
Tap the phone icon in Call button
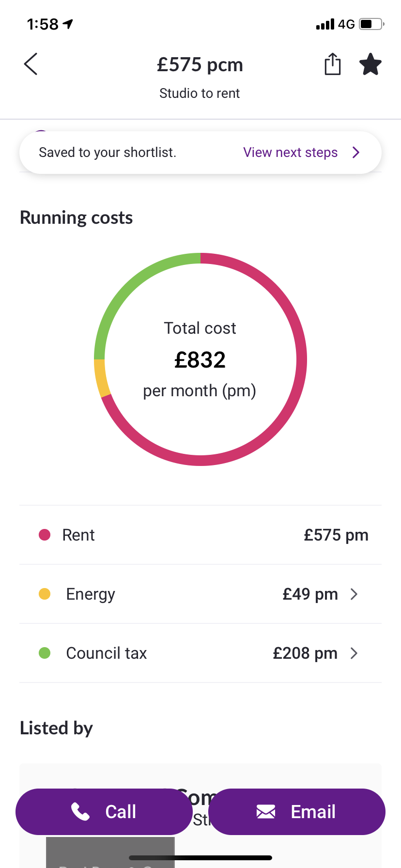pos(80,811)
